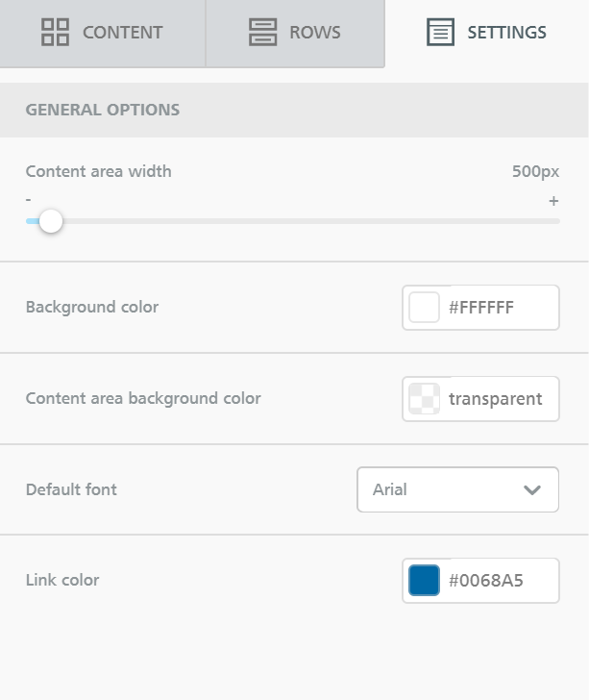Click the plus sign above the width slider

pos(553,201)
